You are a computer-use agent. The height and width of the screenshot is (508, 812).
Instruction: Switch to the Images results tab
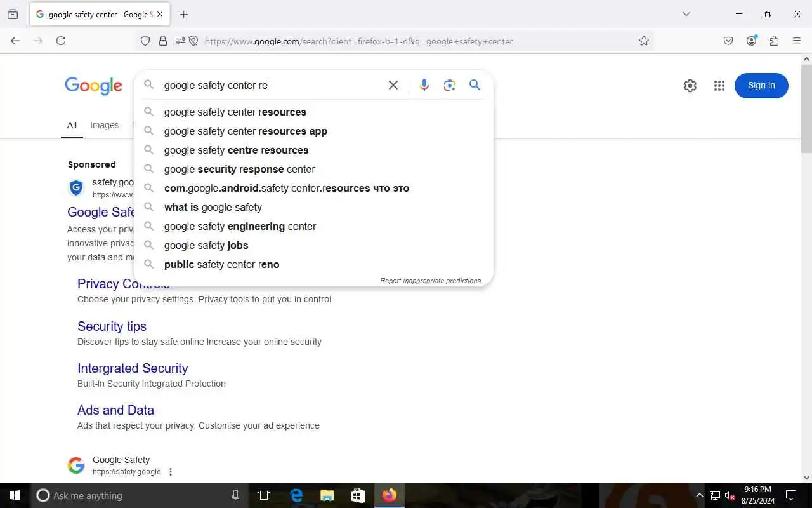[105, 125]
